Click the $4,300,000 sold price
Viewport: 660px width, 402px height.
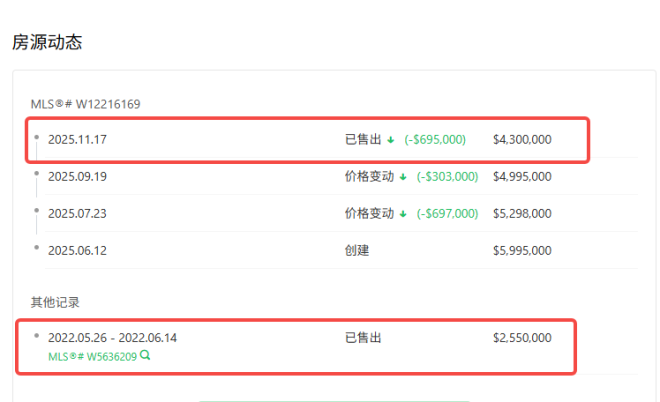522,140
